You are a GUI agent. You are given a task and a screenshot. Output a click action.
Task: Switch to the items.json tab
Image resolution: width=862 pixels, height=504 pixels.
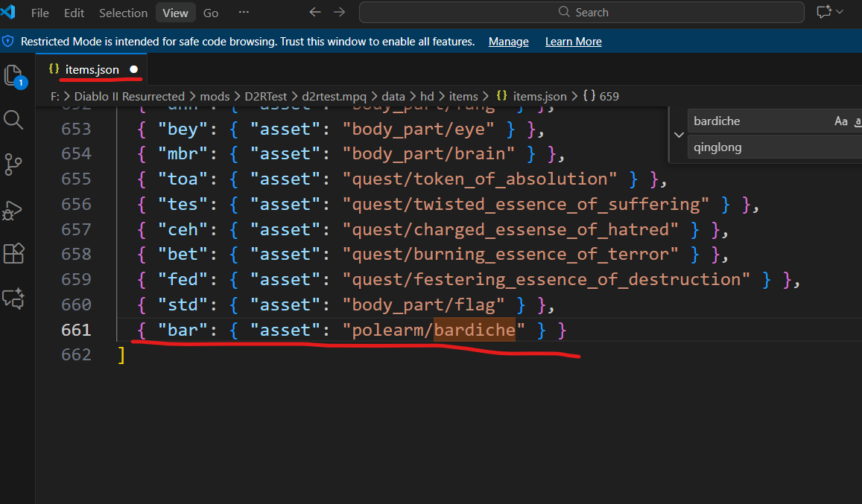[92, 70]
